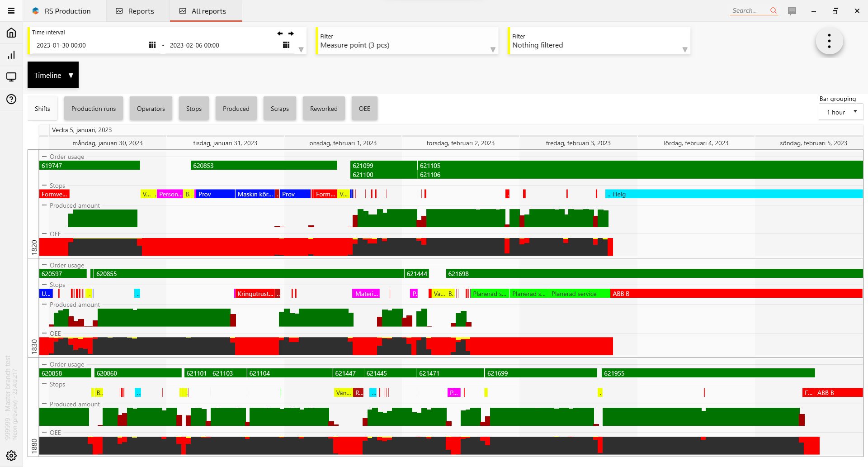Open calendar picker for start date
This screenshot has width=868, height=467.
(x=152, y=45)
